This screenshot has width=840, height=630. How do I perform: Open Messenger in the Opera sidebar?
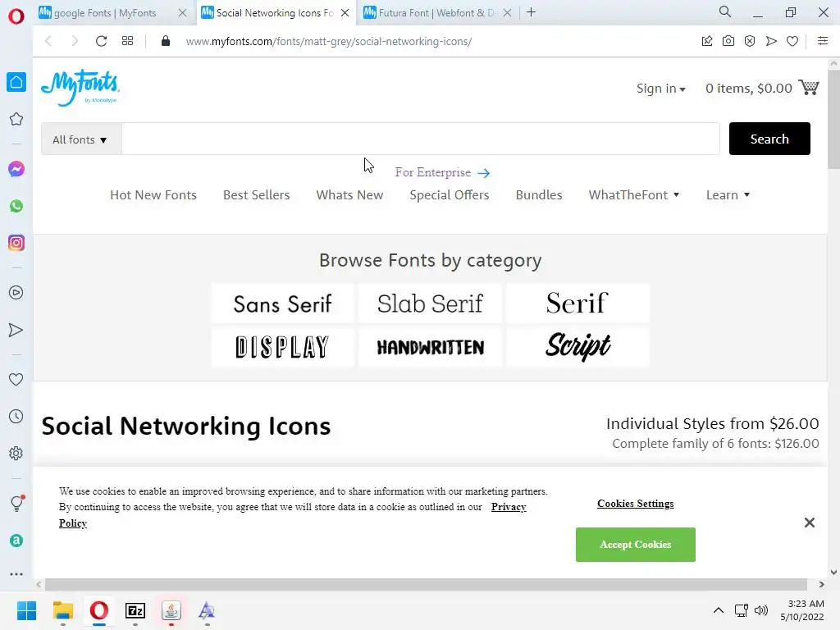(16, 169)
